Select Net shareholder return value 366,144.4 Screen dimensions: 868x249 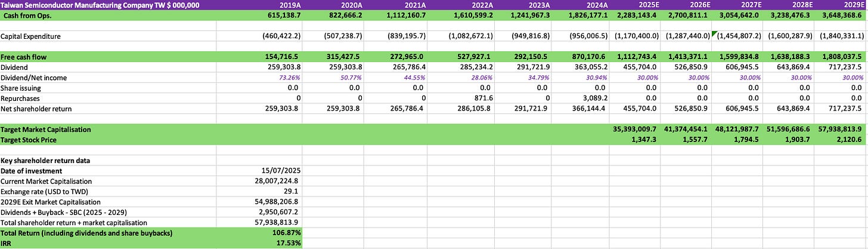click(589, 108)
